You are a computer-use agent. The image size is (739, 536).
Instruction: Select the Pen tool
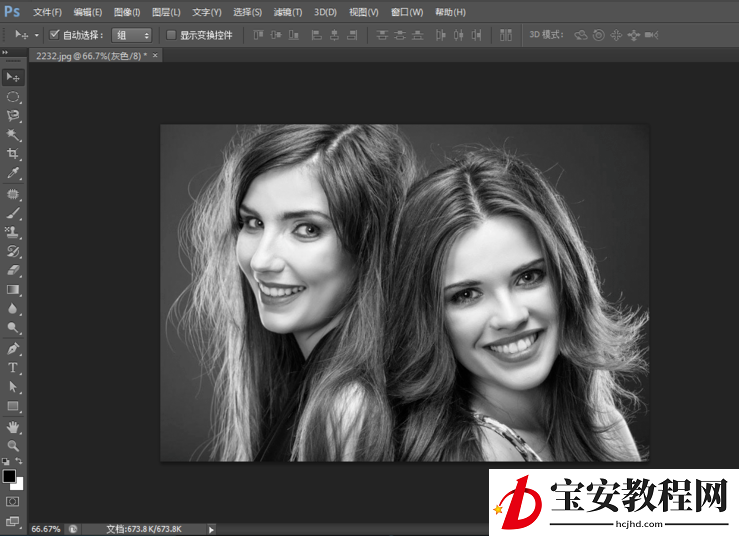pyautogui.click(x=13, y=349)
